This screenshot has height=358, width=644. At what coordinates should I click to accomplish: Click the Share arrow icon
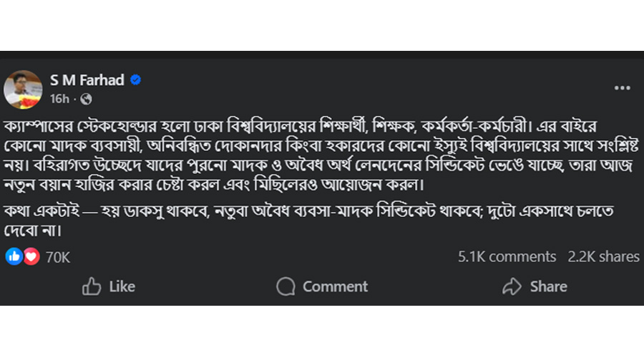coord(512,286)
